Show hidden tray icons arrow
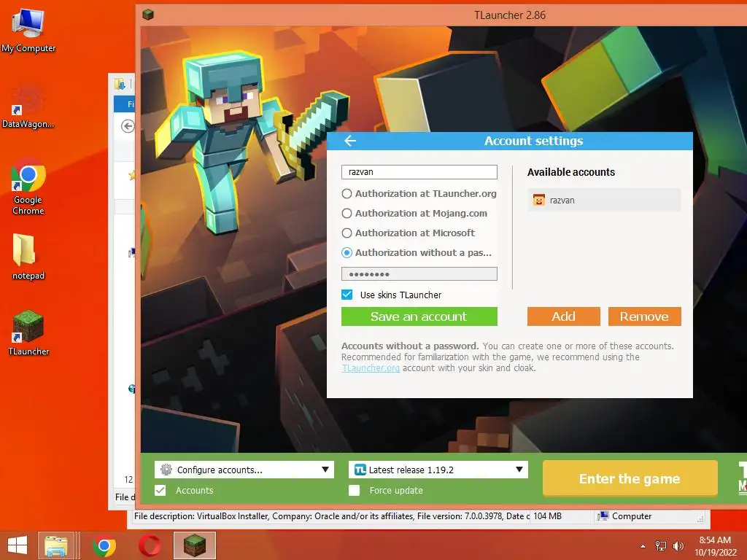Viewport: 747px width, 560px height. click(x=643, y=546)
